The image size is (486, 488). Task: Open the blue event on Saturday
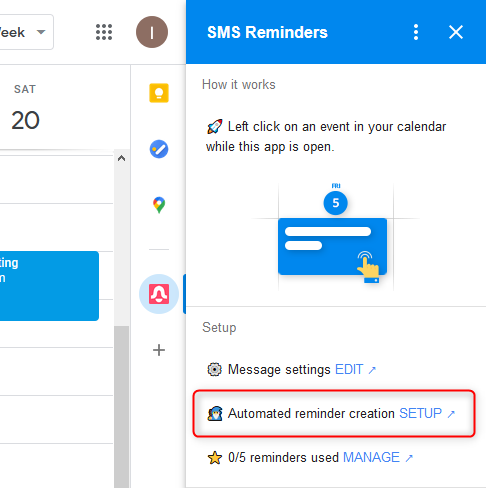tap(49, 286)
